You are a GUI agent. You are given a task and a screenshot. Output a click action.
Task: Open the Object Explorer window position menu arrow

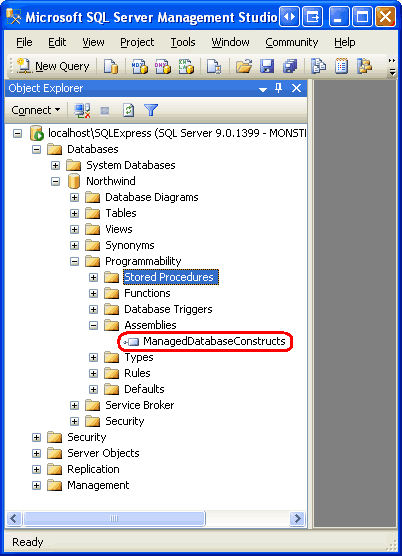pos(263,89)
